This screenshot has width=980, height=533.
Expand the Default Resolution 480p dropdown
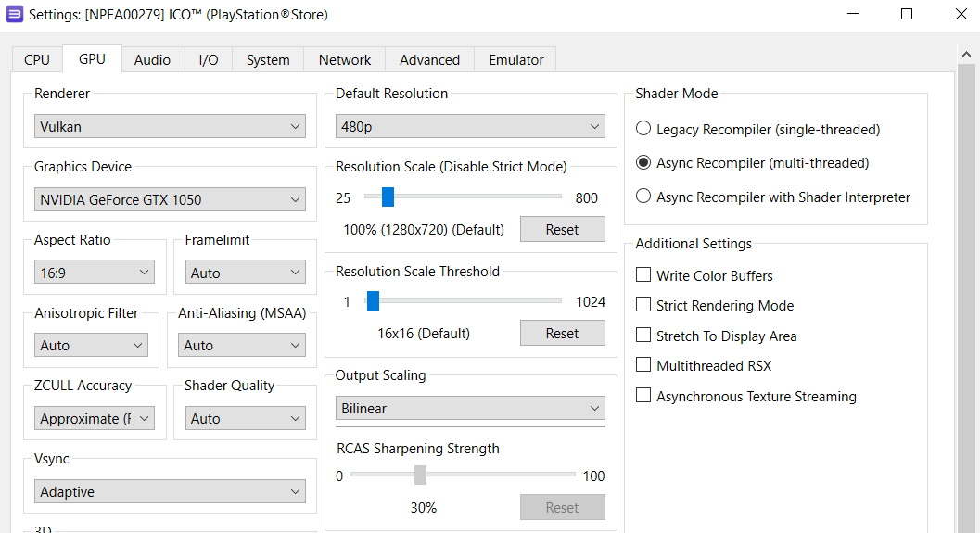pos(470,126)
